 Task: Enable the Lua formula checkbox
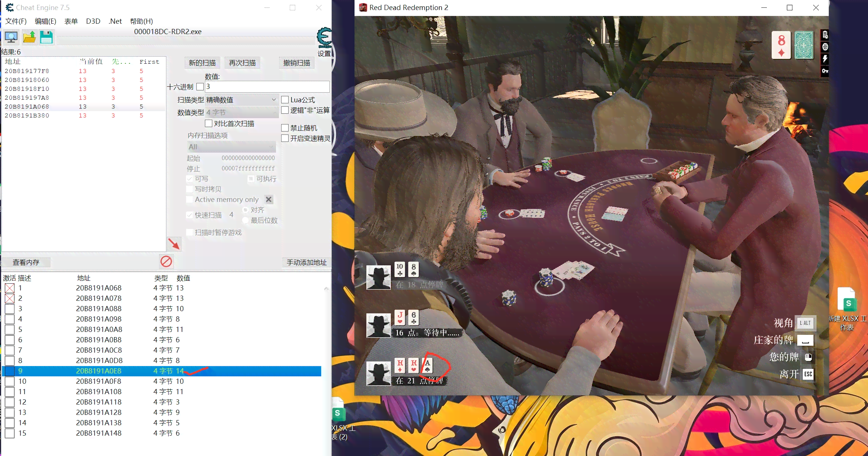point(285,100)
